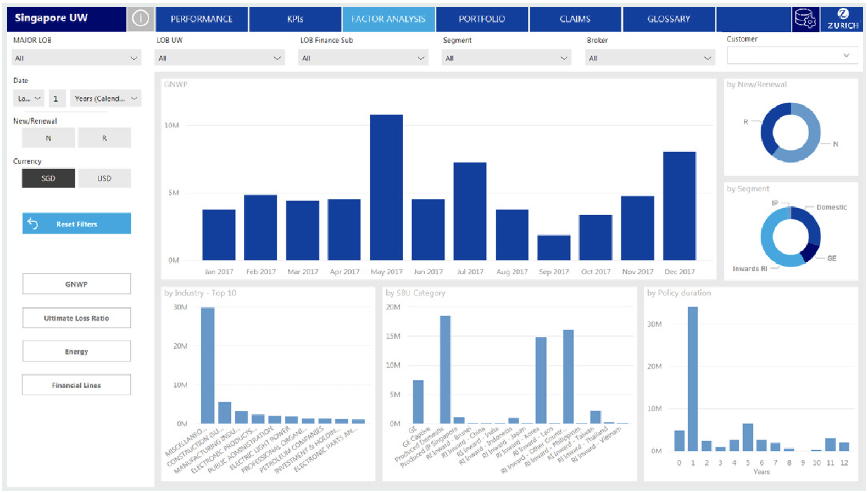
Task: Switch currency to USD
Action: (104, 178)
